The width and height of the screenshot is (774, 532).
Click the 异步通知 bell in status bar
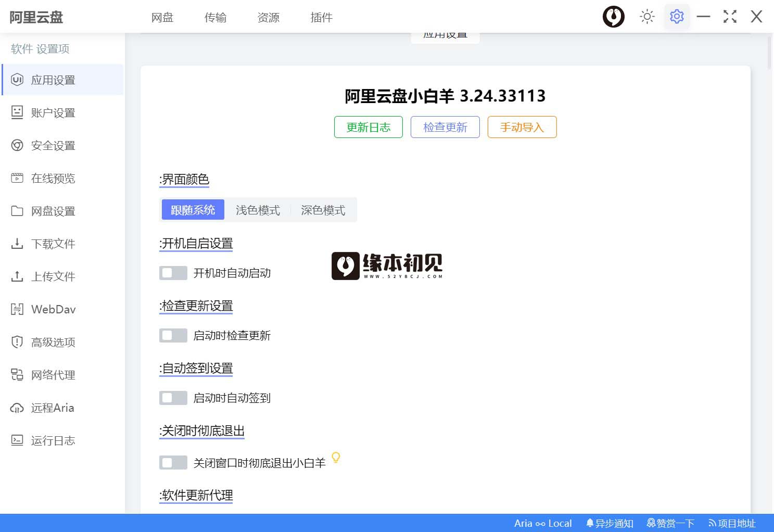(610, 523)
